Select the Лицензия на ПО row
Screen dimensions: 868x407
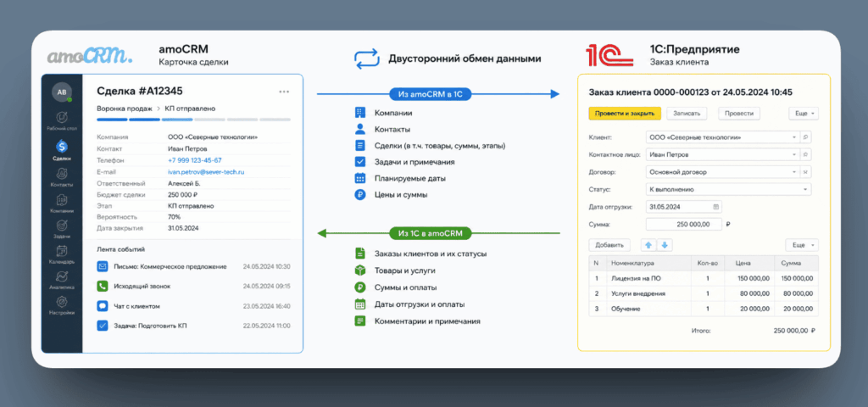[703, 278]
